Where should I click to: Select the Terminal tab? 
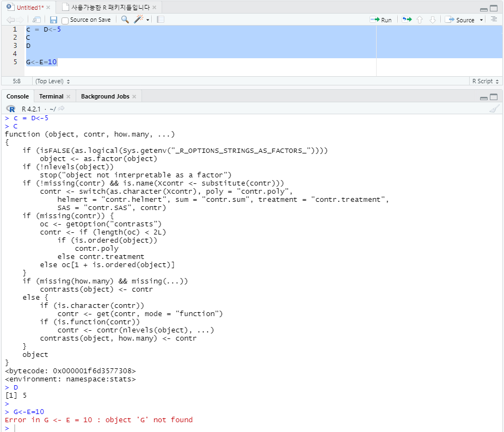[51, 96]
